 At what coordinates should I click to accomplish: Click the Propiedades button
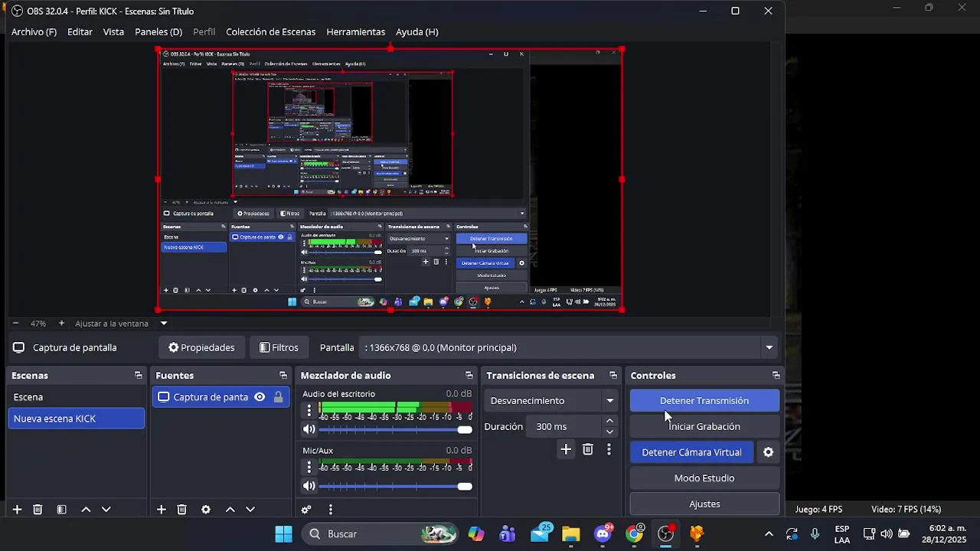tap(201, 347)
